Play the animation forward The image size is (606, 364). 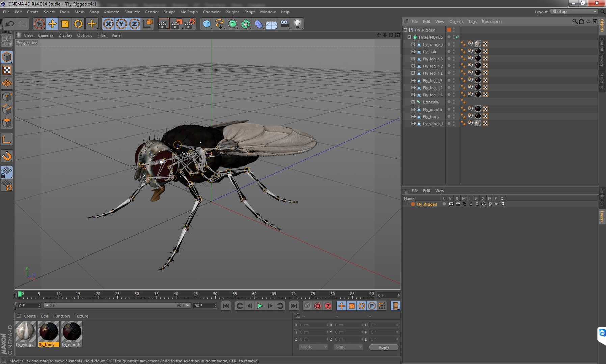(x=260, y=306)
